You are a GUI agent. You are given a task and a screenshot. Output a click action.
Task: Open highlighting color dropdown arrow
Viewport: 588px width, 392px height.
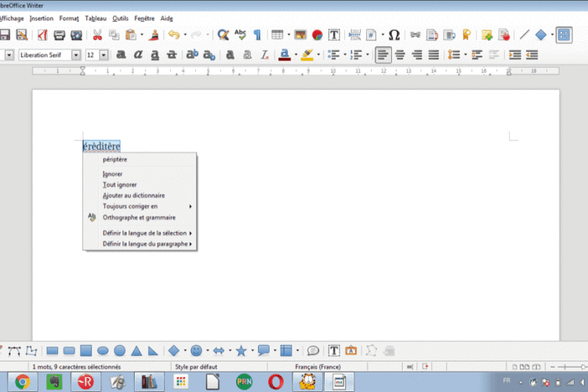[318, 55]
